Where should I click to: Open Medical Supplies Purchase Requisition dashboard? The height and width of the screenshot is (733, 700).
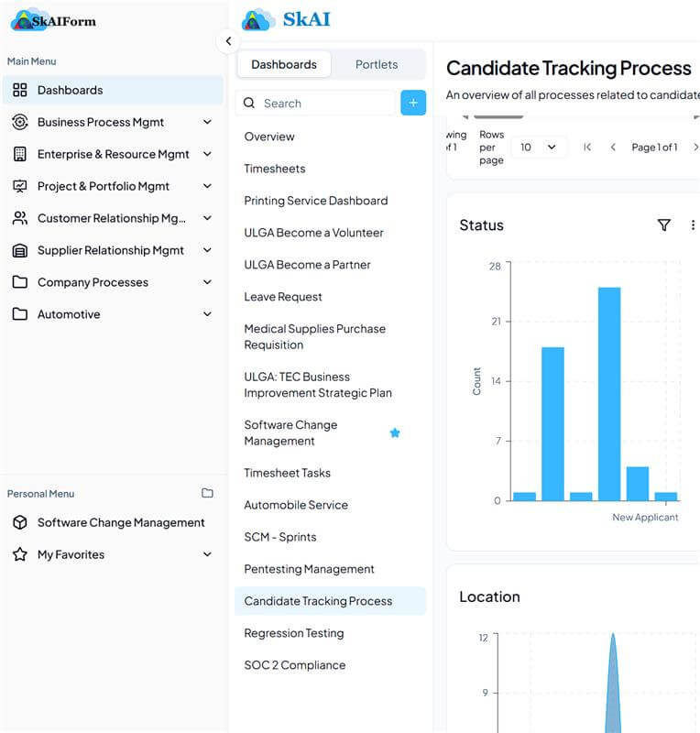click(314, 336)
